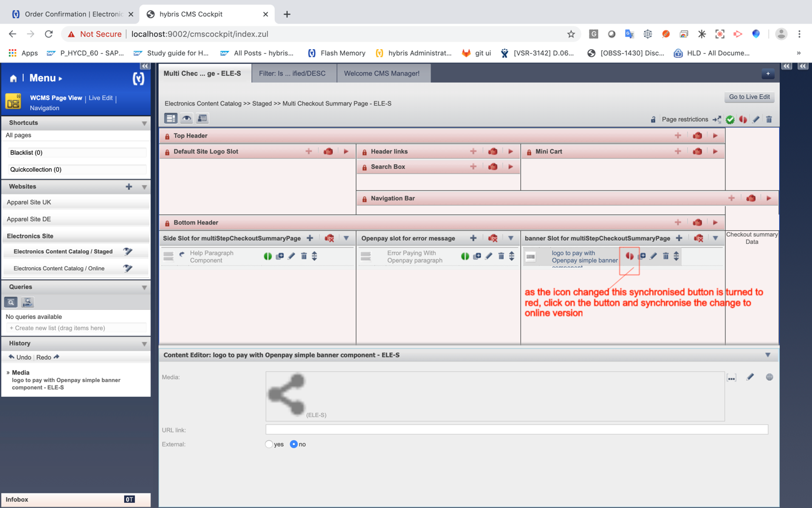Viewport: 812px width, 508px height.
Task: Click the green page approval checkmark icon
Action: click(730, 120)
